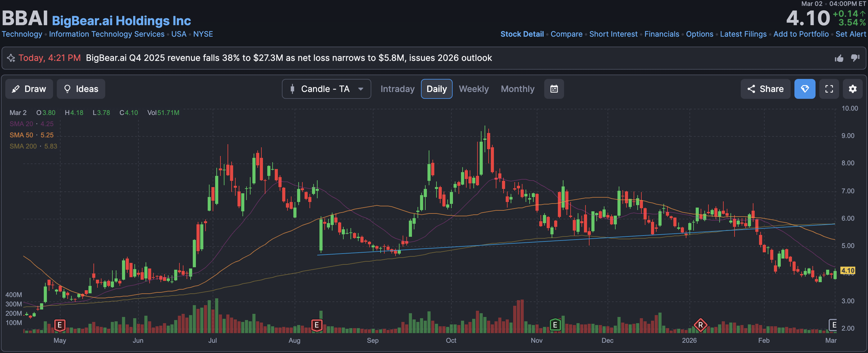This screenshot has height=353, width=868.
Task: Open the Draw tools menu
Action: (x=29, y=89)
